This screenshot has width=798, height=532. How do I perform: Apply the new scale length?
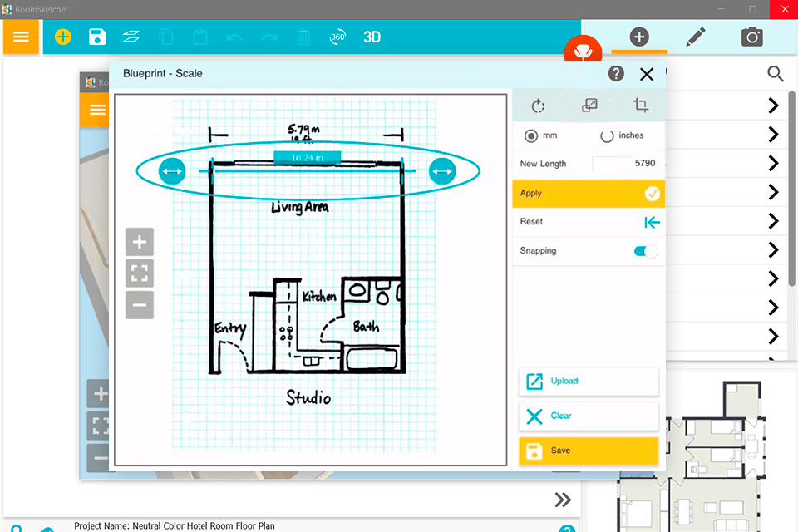589,194
